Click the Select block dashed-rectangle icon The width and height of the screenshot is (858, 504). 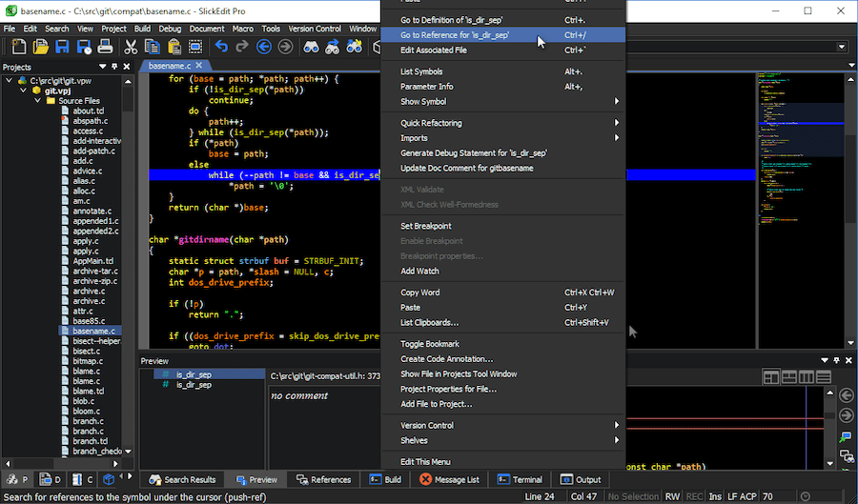tap(195, 47)
